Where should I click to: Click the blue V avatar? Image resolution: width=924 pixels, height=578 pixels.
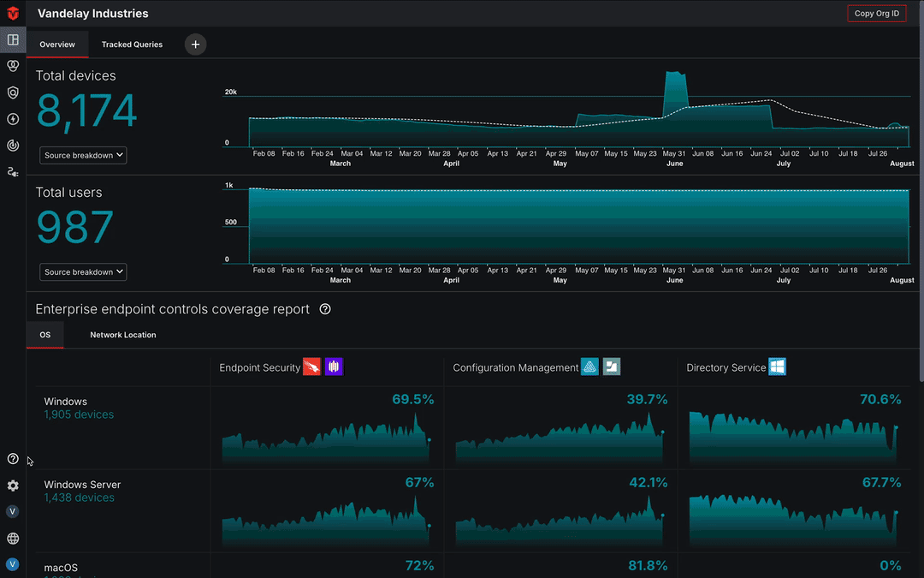pos(12,564)
